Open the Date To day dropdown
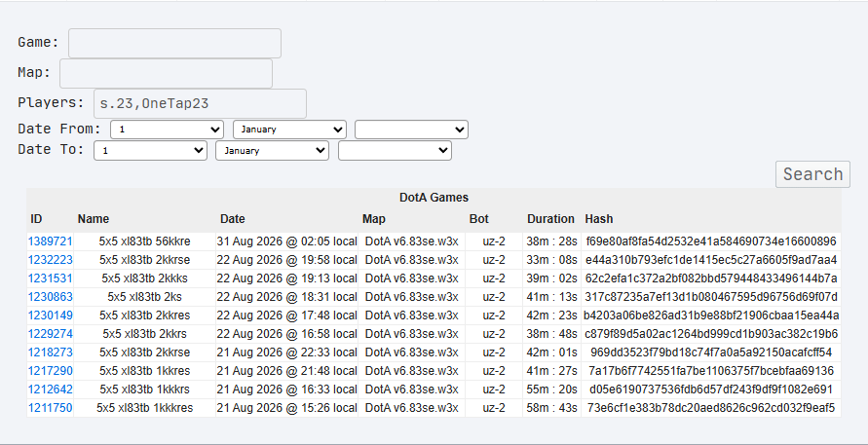The height and width of the screenshot is (445, 868). tap(150, 151)
